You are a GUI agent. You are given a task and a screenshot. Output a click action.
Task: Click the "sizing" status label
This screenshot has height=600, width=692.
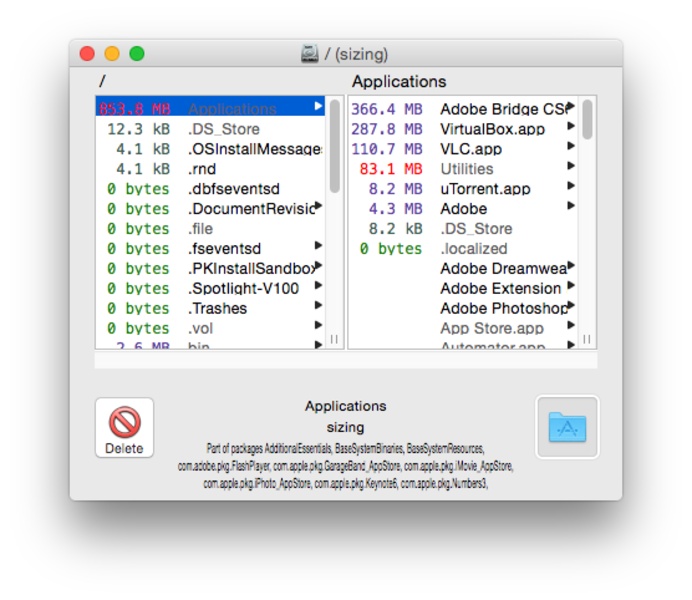coord(346,428)
